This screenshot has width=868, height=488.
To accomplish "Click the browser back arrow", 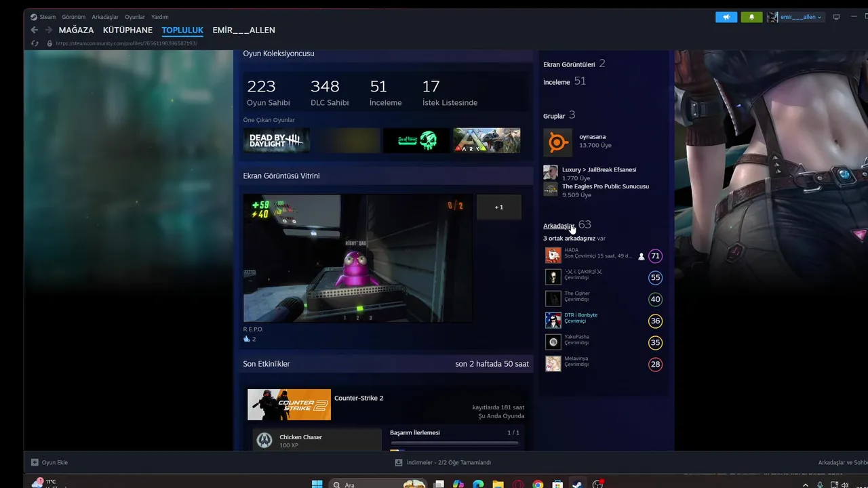I will (34, 30).
